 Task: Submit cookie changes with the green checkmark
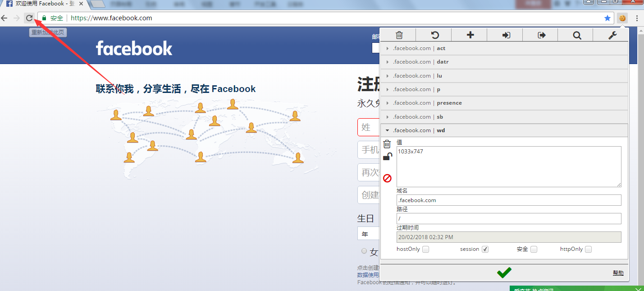click(x=504, y=273)
